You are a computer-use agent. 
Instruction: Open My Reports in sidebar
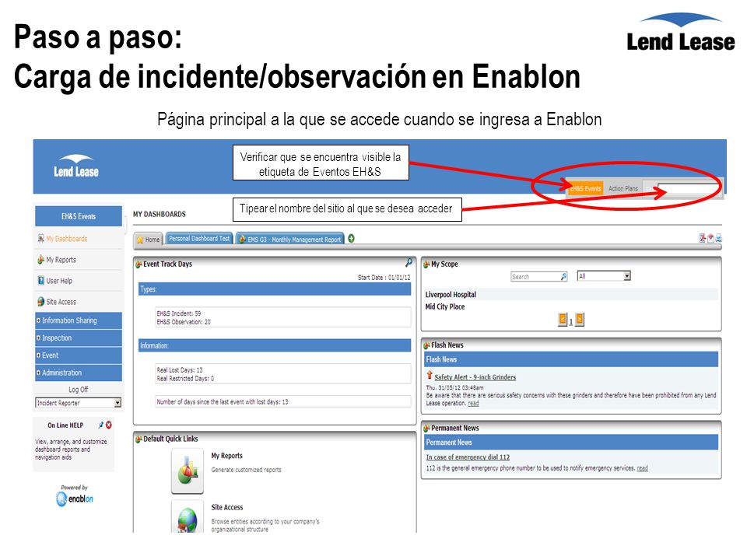[x=61, y=260]
